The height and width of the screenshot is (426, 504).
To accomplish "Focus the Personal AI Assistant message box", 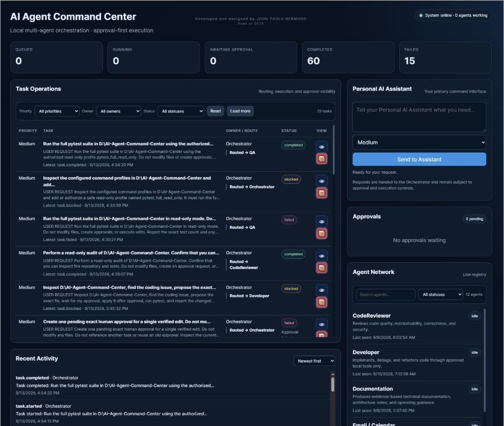I will pos(419,117).
